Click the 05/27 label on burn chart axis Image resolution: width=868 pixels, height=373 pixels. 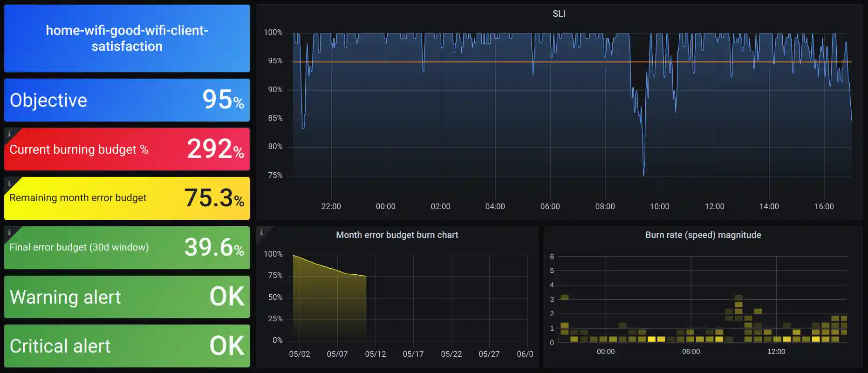click(489, 354)
